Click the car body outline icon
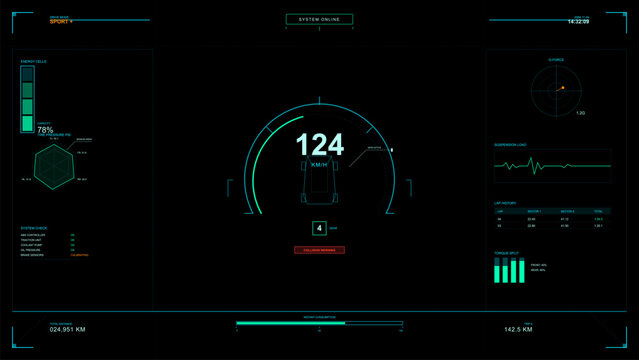 [x=320, y=179]
